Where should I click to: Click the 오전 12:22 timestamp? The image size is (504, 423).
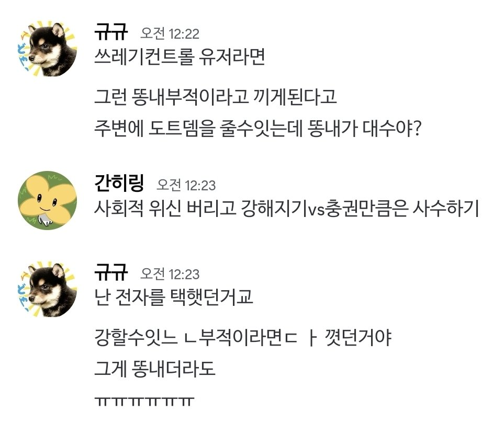click(170, 35)
